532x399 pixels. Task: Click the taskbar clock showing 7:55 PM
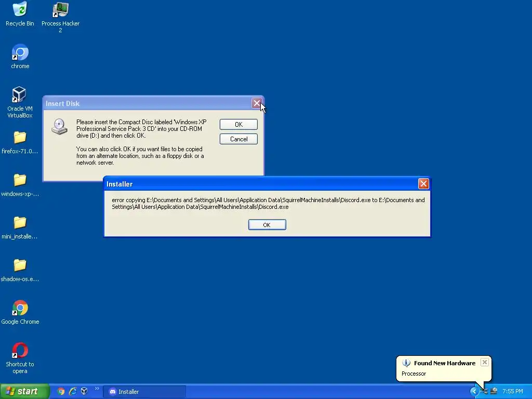pos(513,391)
